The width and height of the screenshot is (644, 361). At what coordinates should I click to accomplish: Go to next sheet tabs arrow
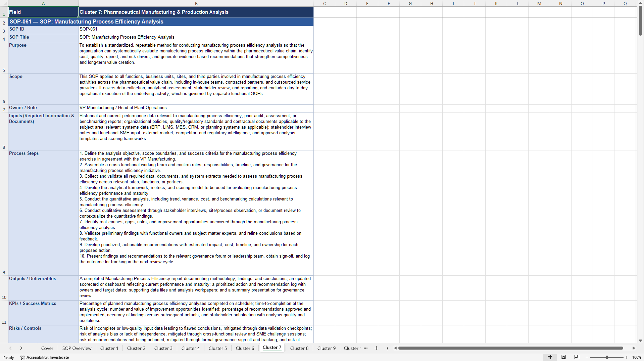21,348
